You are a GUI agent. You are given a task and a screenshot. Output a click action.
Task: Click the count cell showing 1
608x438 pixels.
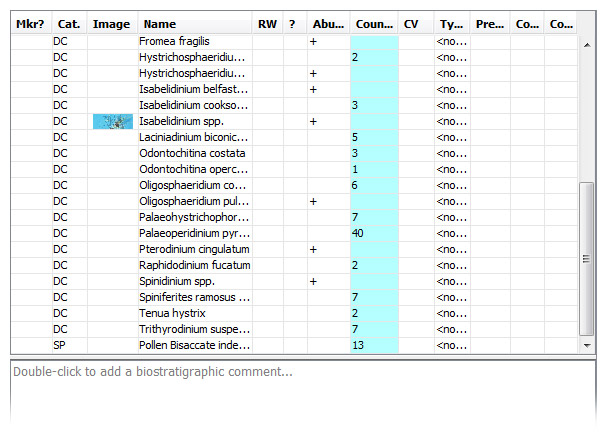coord(374,169)
